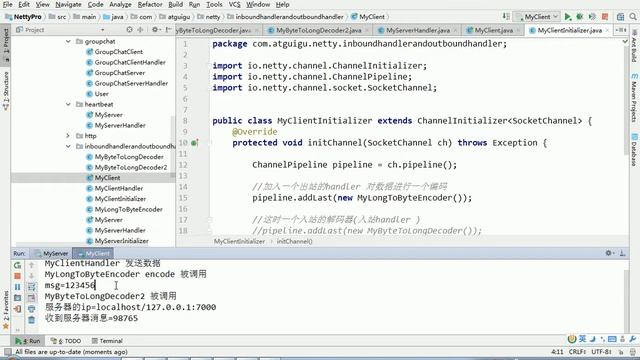The width and height of the screenshot is (640, 360).
Task: Open the MyClient run configuration dropdown
Action: tap(537, 17)
